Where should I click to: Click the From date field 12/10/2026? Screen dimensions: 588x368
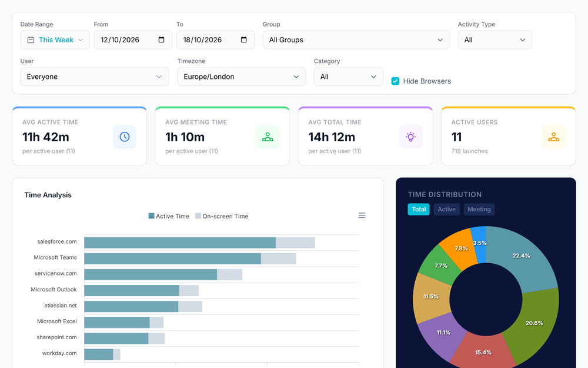tap(133, 40)
